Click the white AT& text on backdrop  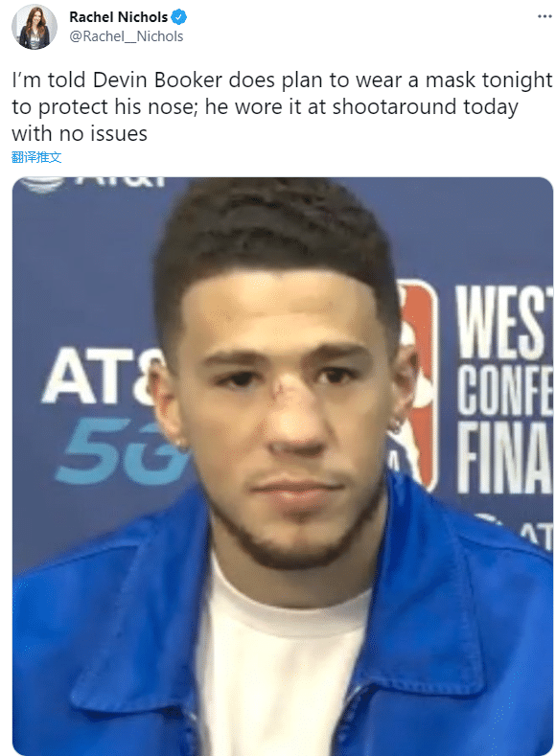pos(103,376)
